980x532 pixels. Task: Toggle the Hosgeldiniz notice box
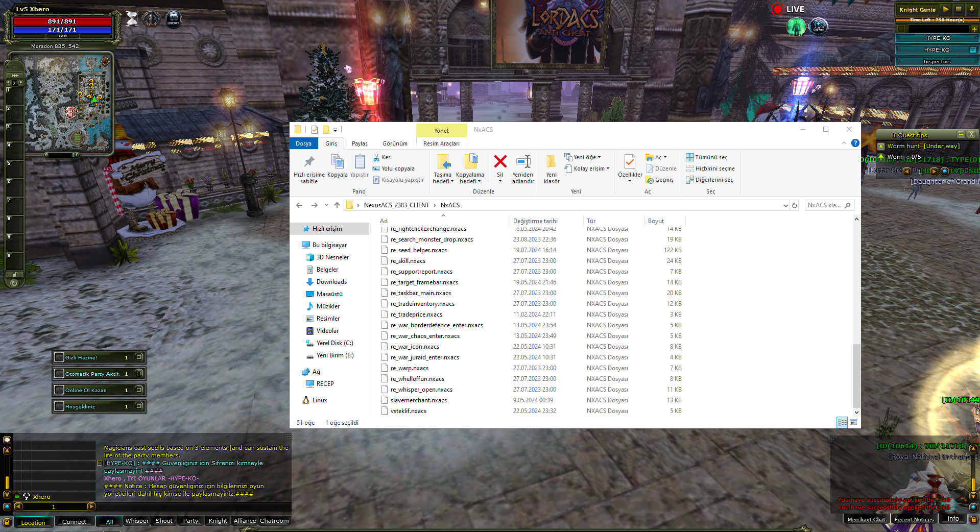pyautogui.click(x=138, y=406)
